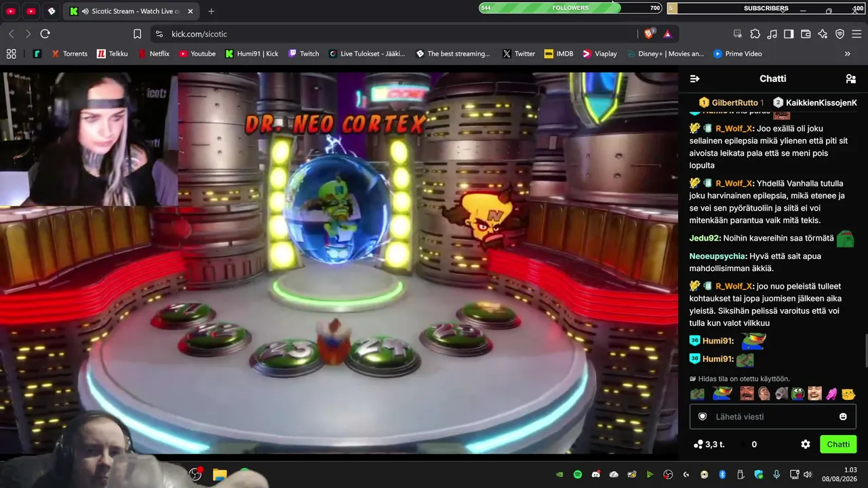
Task: Open the Live Tulokset bookmark
Action: click(x=366, y=54)
